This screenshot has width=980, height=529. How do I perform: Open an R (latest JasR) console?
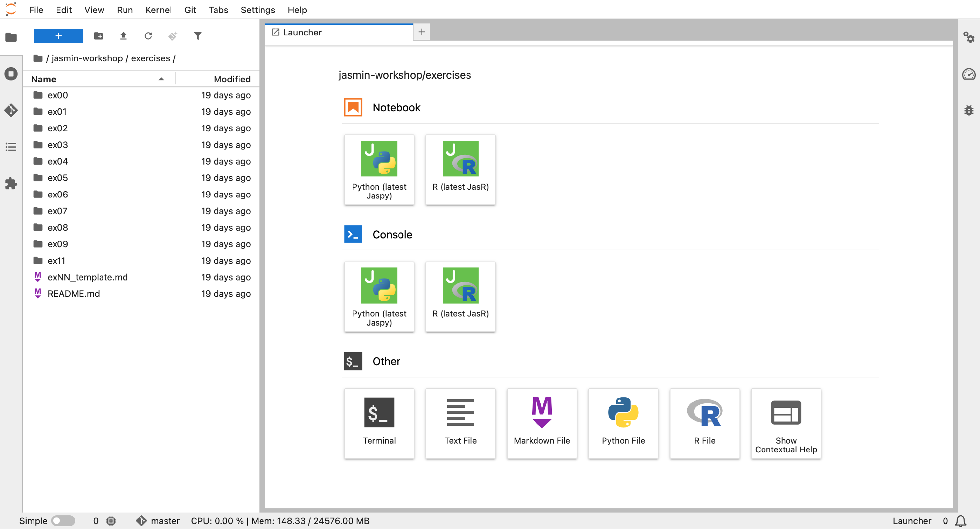click(x=460, y=297)
